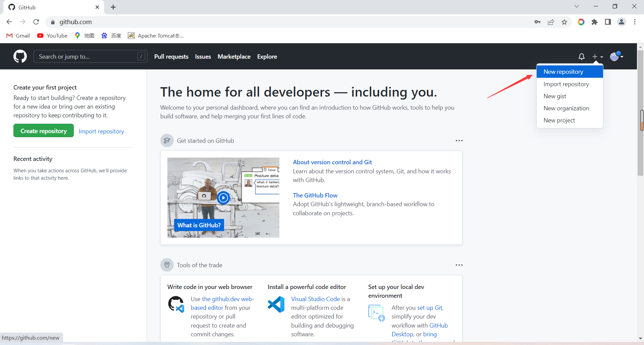Click the Create your first project heading
The image size is (644, 345).
coord(45,88)
